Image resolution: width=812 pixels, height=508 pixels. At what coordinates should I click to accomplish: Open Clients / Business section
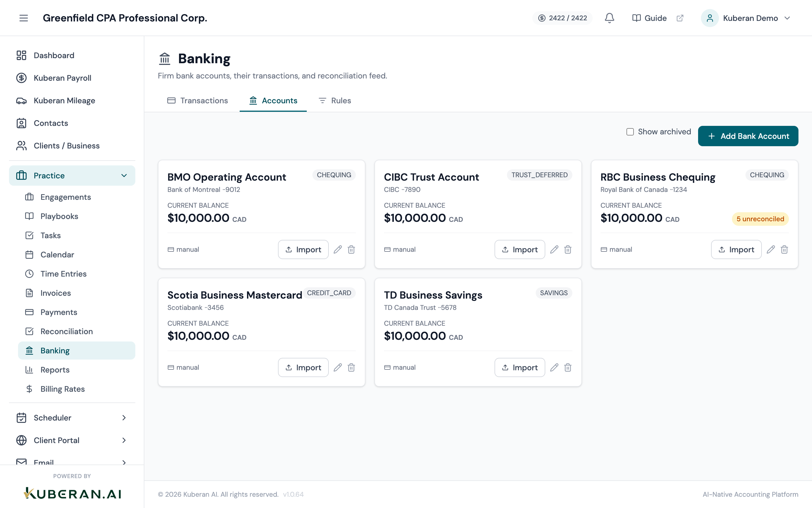72,145
